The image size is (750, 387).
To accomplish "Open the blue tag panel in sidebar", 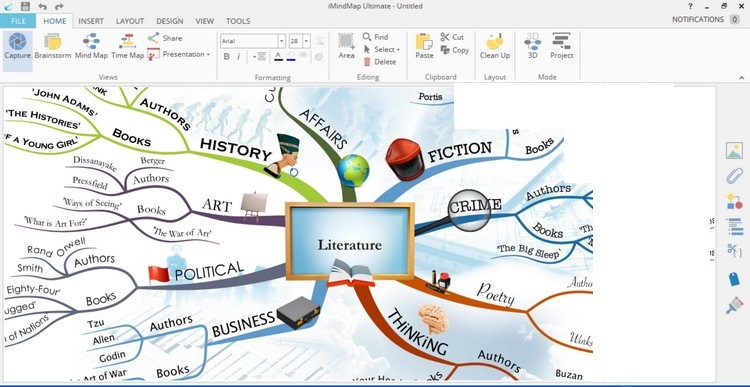I will coord(734,279).
